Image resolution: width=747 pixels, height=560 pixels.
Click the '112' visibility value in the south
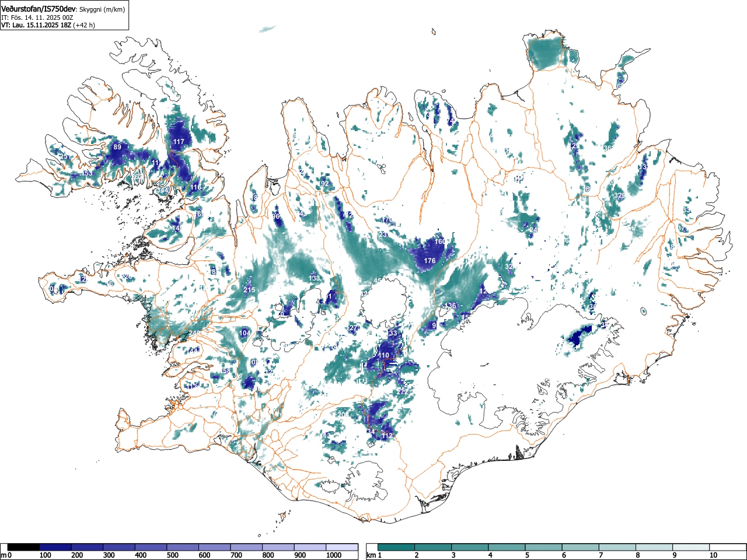click(387, 436)
